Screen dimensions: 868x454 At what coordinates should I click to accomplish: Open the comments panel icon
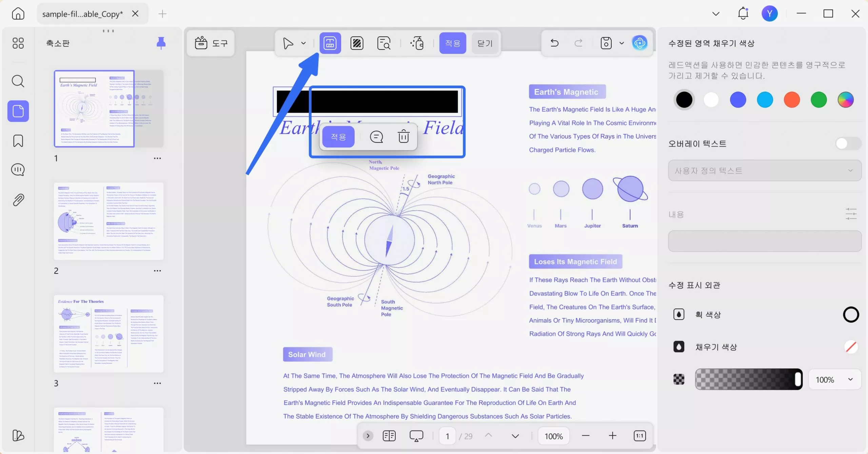pos(18,170)
